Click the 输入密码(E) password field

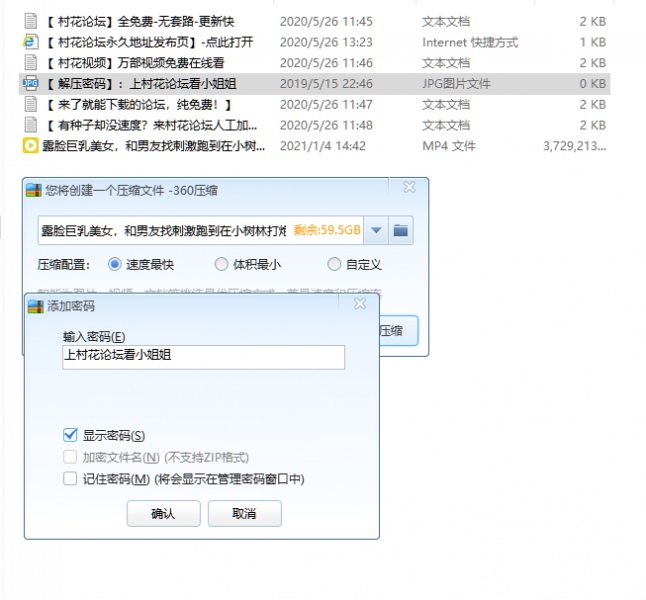(204, 357)
